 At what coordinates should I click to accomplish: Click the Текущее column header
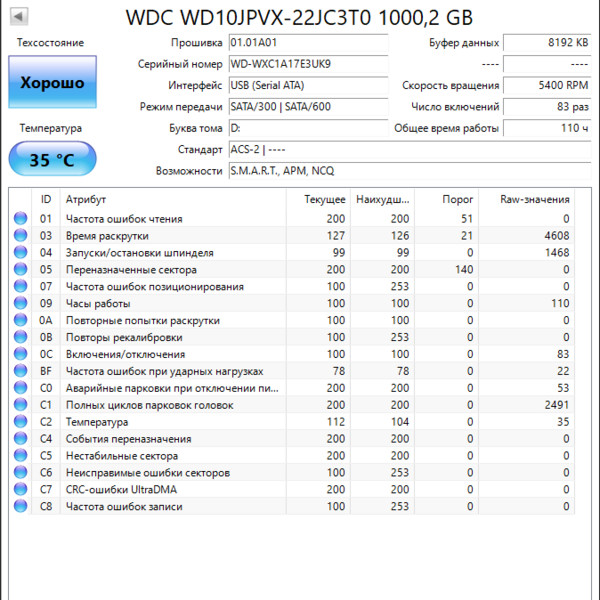(318, 199)
